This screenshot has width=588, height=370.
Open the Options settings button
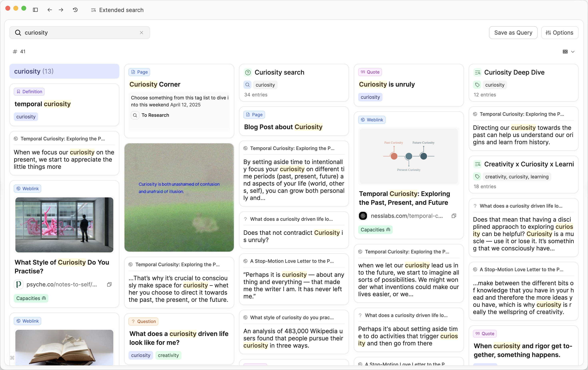click(x=560, y=33)
